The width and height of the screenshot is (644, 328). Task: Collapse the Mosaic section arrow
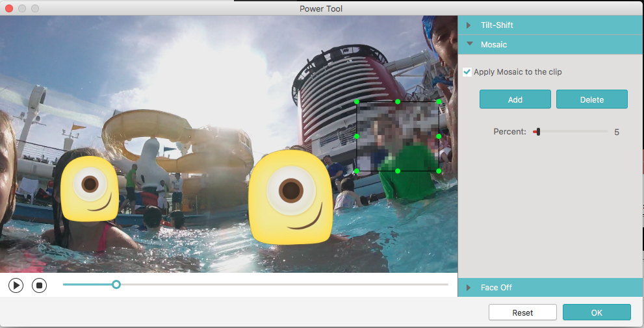[x=470, y=44]
